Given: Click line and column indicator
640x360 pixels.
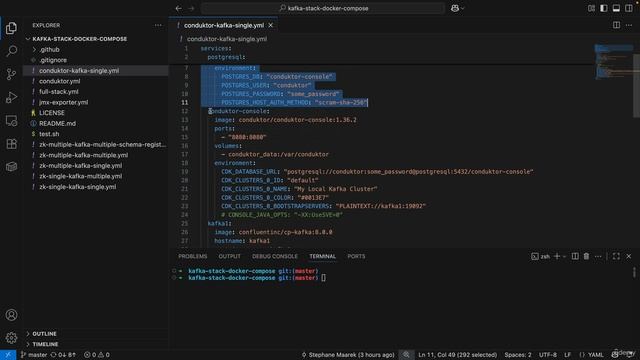Looking at the screenshot, I should 458,355.
